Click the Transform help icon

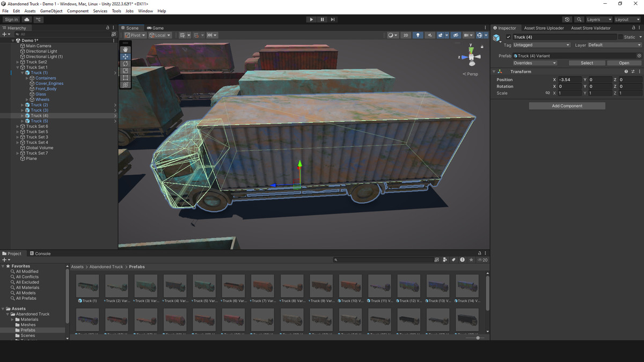click(626, 71)
